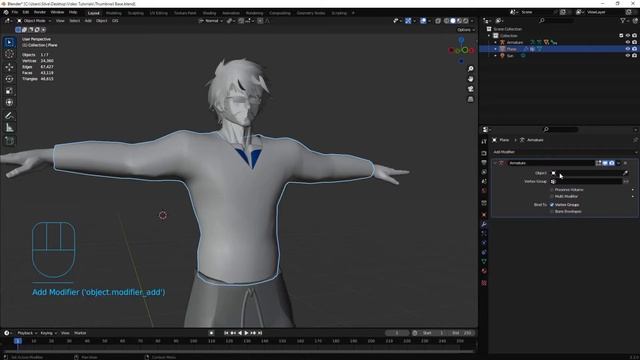Expand the Armature tree item
The width and height of the screenshot is (640, 360).
pyautogui.click(x=496, y=42)
